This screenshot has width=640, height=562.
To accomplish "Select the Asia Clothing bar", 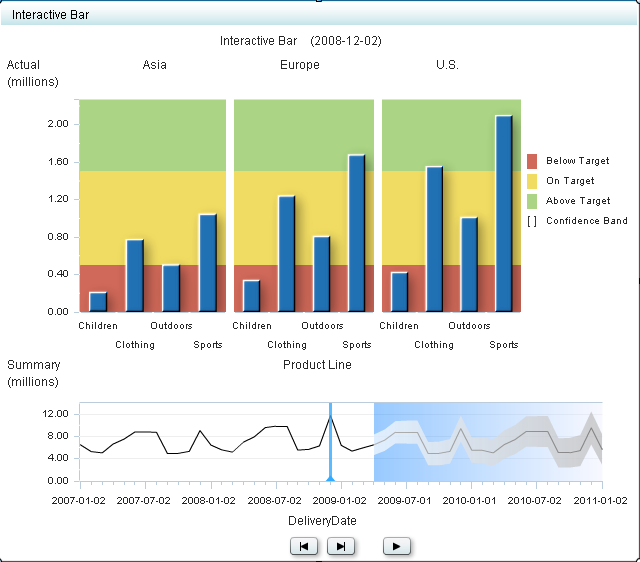I will [134, 275].
